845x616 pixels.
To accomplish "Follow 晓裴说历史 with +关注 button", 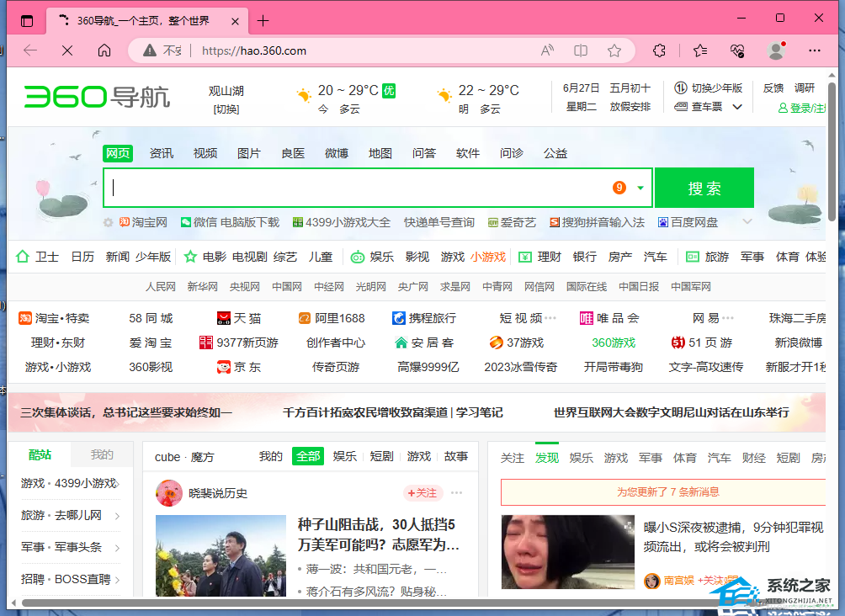I will click(x=422, y=493).
